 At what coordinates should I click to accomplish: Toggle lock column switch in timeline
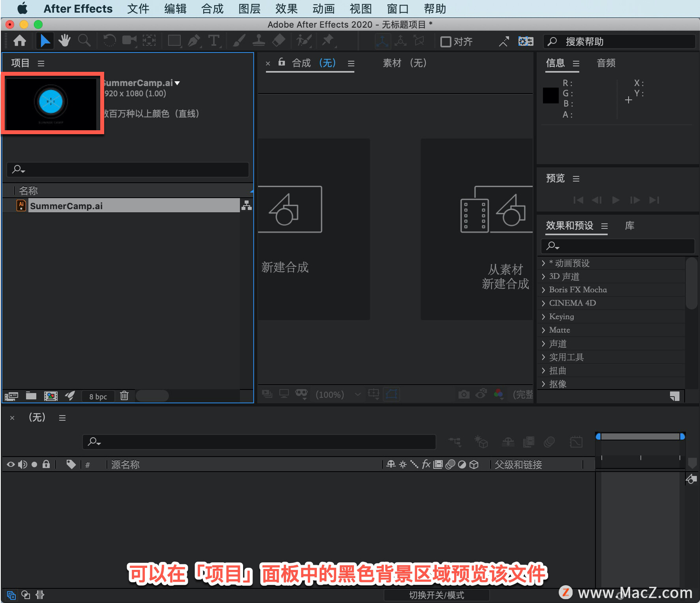click(x=46, y=464)
